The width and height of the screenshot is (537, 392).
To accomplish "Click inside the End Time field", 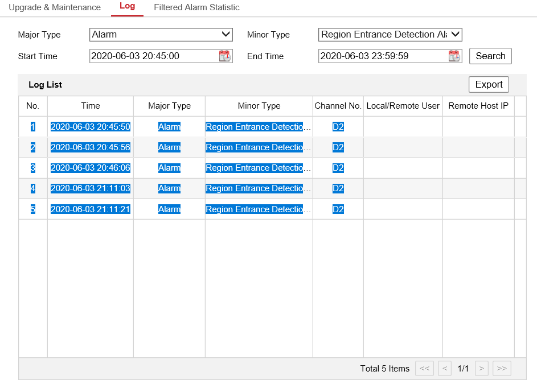I will (x=382, y=56).
